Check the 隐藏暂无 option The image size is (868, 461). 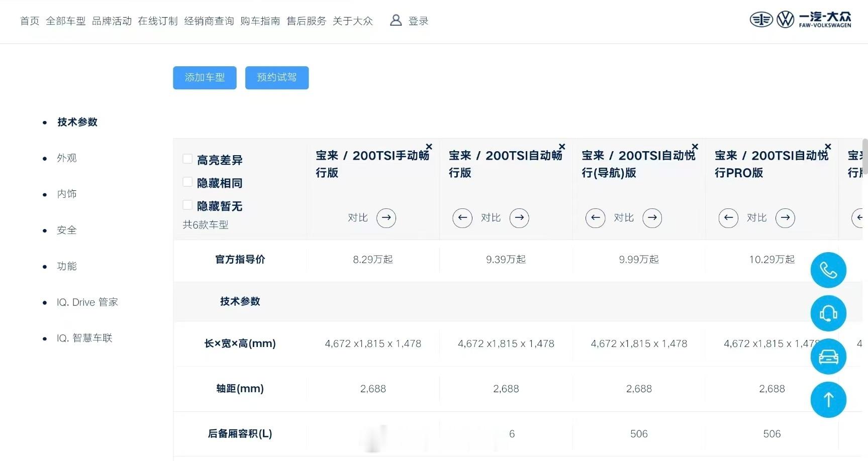(x=187, y=205)
